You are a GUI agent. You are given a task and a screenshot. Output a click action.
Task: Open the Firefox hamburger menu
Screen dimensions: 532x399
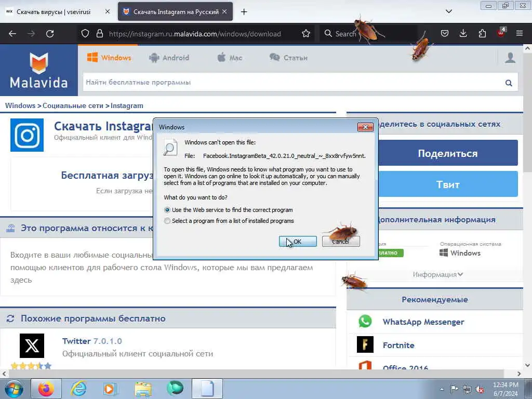pyautogui.click(x=520, y=34)
